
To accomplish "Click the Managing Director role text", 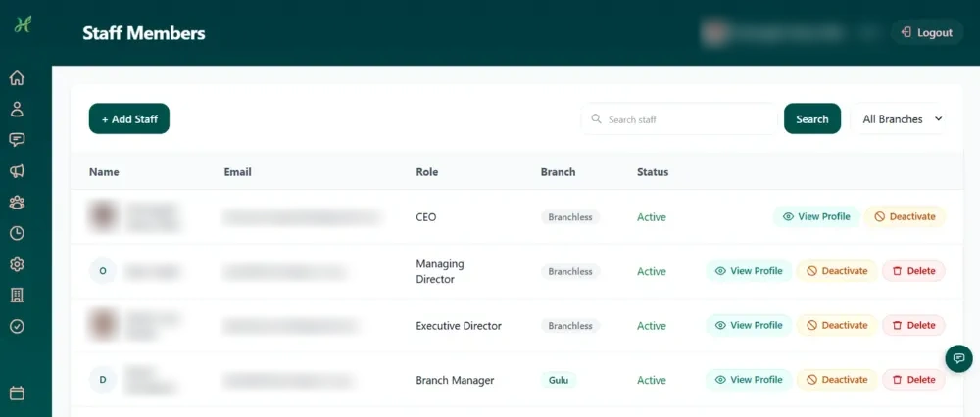I will click(x=440, y=271).
